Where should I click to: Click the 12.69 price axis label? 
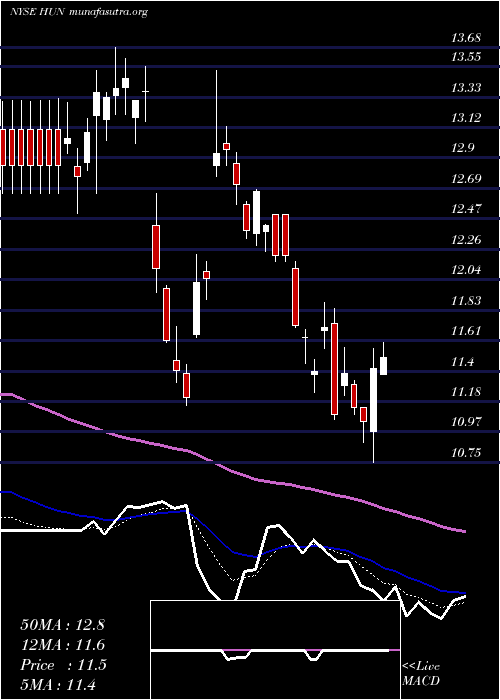coord(466,179)
